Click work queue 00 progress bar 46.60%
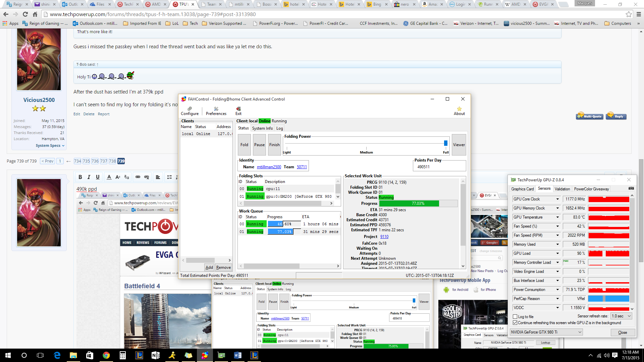 click(284, 224)
